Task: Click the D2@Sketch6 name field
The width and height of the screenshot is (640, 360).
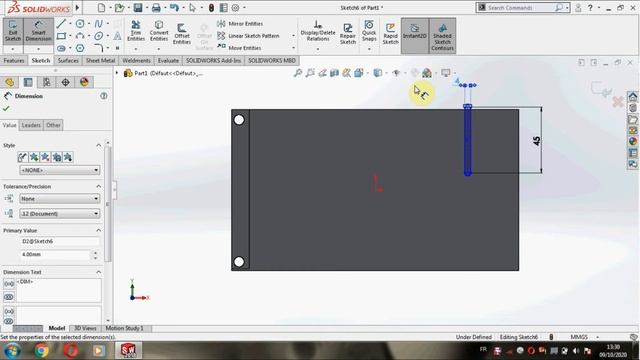Action: (59, 241)
